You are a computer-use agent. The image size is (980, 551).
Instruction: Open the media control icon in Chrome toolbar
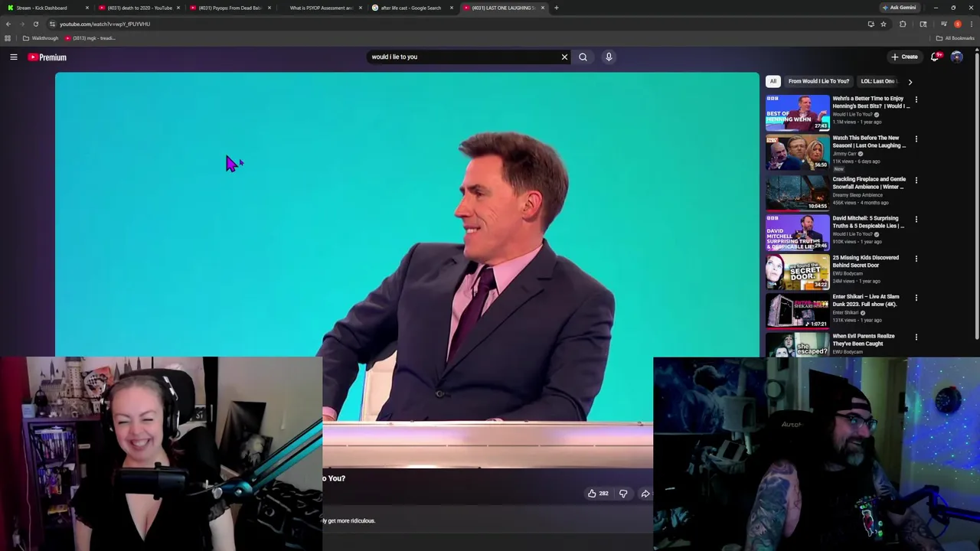pyautogui.click(x=943, y=24)
